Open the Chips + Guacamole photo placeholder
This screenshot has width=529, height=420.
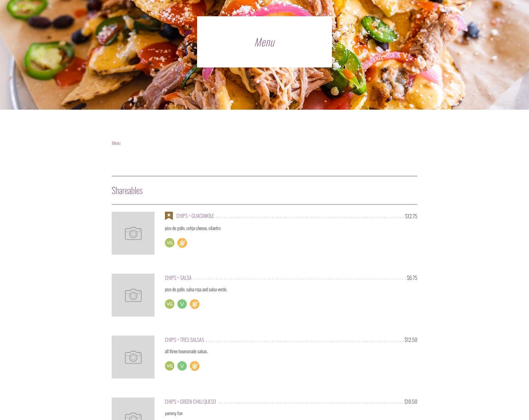tap(133, 233)
